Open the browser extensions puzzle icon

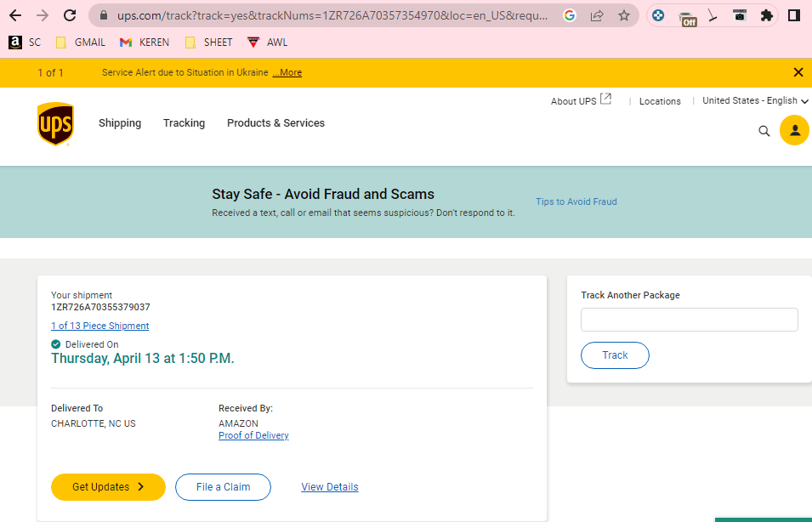coord(767,15)
